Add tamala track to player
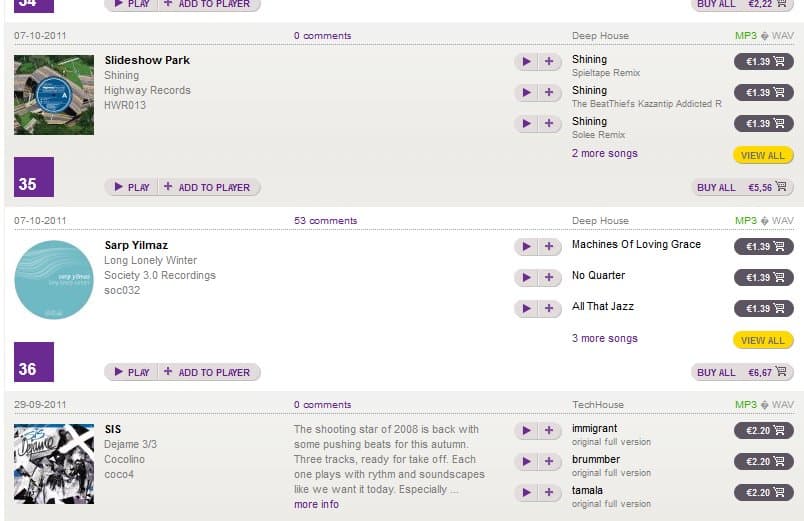This screenshot has height=521, width=804. (549, 492)
